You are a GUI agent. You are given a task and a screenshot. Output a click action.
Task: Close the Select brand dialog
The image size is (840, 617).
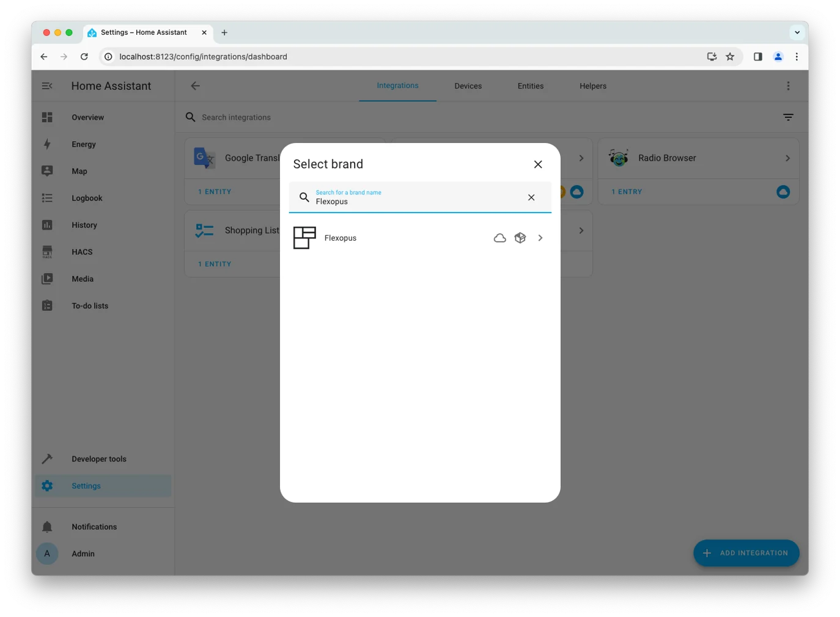538,164
